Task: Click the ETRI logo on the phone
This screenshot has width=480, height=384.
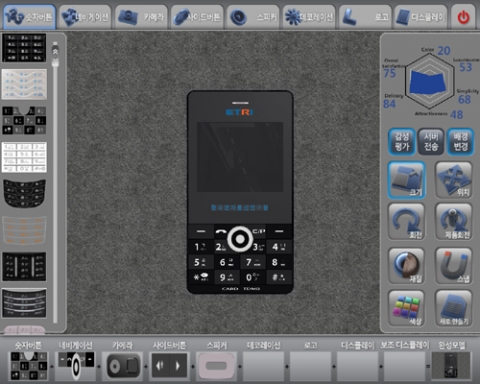Action: 240,112
